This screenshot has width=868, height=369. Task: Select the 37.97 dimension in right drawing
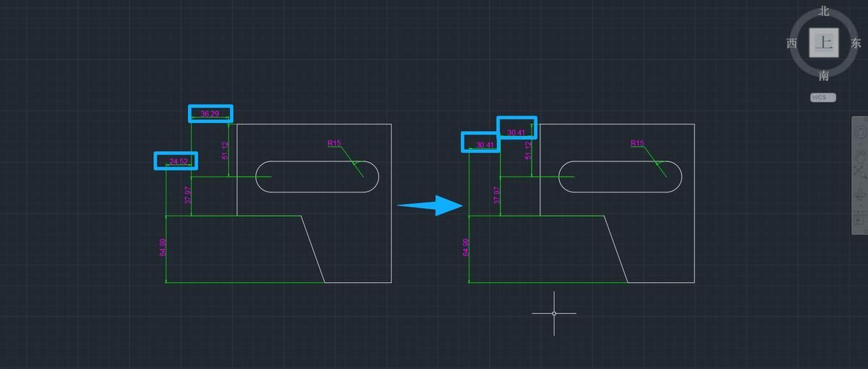[497, 195]
